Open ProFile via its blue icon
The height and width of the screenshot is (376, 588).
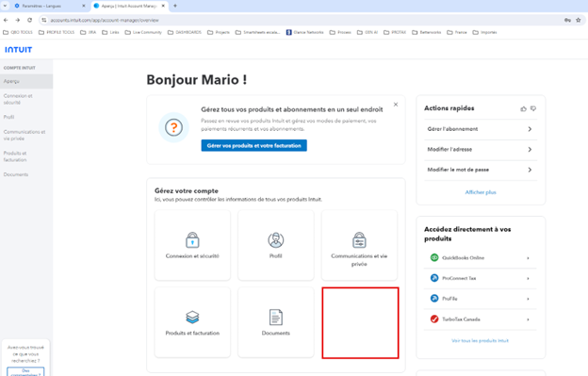coord(434,299)
